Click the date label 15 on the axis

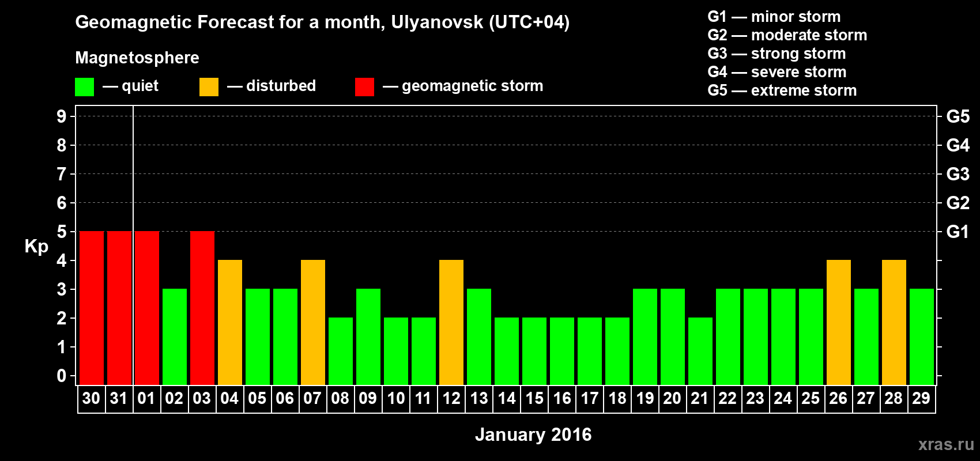pos(534,398)
